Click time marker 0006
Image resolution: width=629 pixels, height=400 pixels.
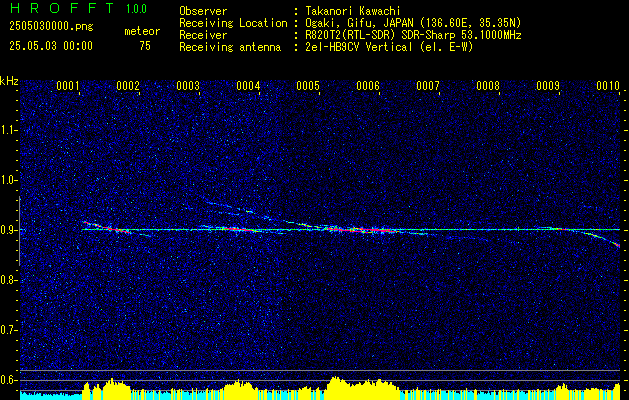(368, 86)
